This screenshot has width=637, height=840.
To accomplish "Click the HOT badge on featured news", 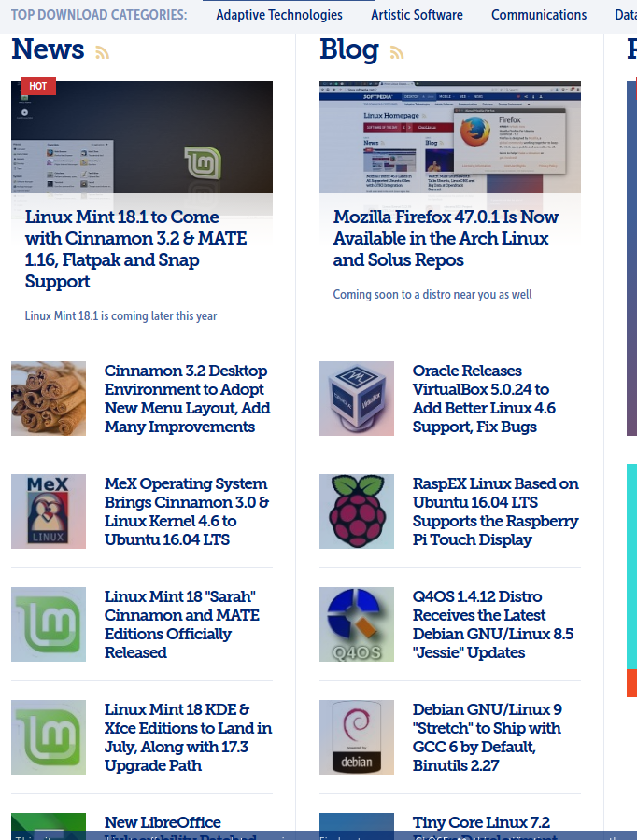I will [x=38, y=86].
